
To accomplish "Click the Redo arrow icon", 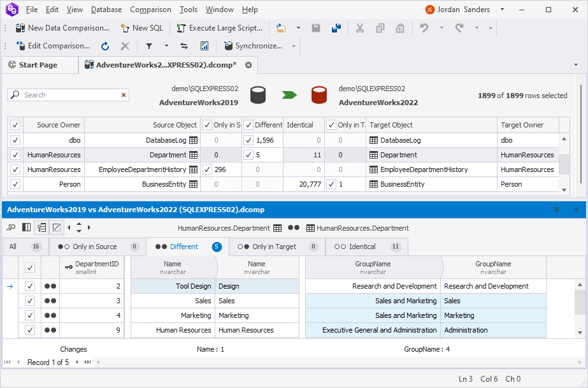I will (x=459, y=28).
